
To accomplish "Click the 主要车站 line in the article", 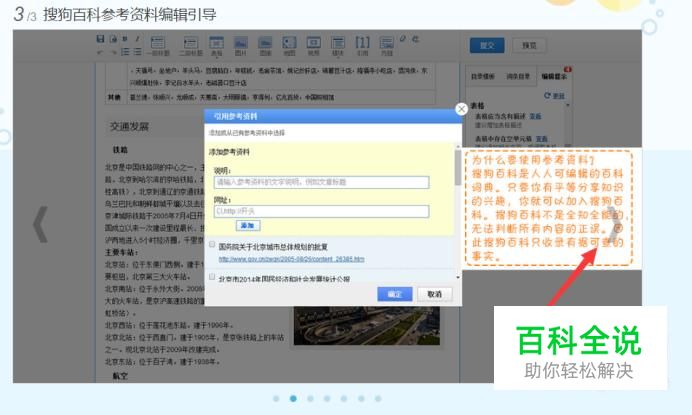I will tap(122, 253).
